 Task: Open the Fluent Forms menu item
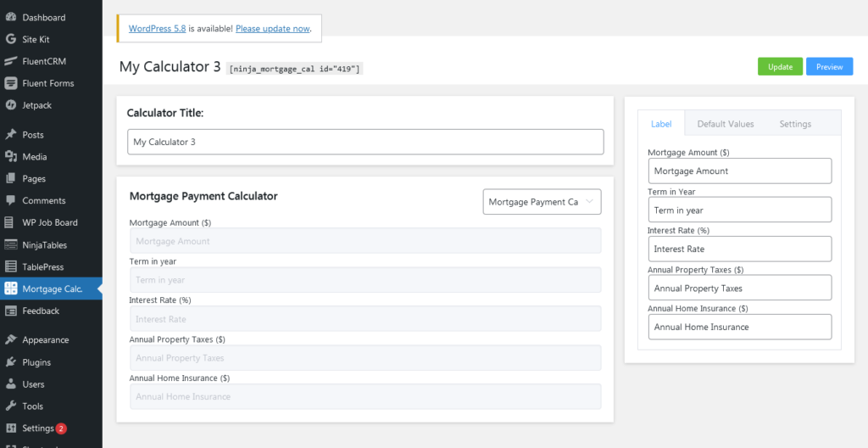[51, 83]
